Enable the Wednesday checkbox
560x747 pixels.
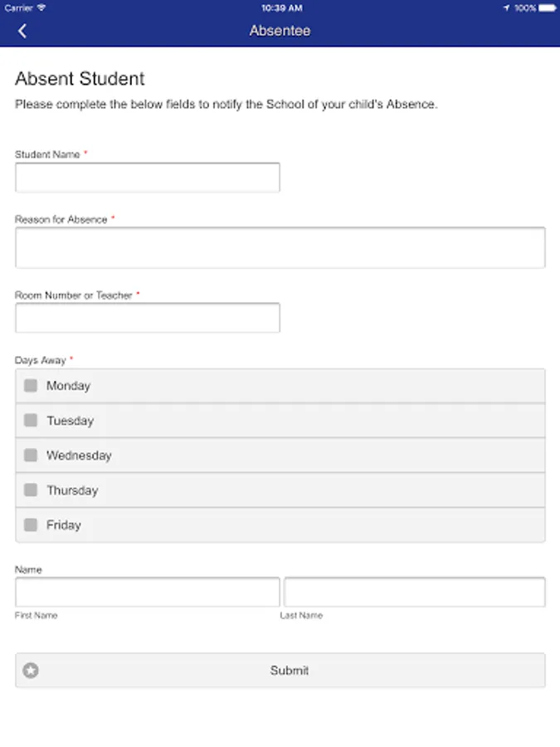pos(31,456)
